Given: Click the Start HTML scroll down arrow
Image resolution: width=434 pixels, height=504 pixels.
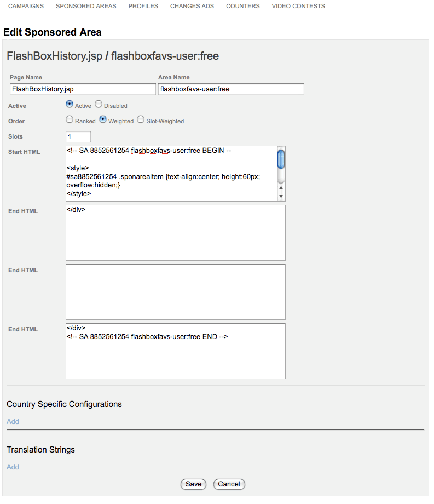Looking at the screenshot, I should pyautogui.click(x=281, y=196).
